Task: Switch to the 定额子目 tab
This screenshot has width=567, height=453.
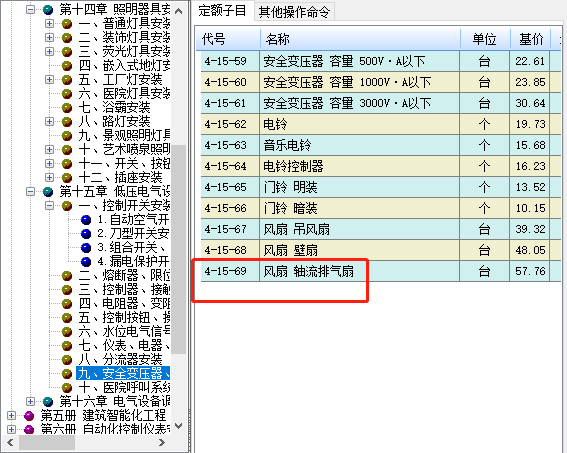Action: (x=222, y=10)
